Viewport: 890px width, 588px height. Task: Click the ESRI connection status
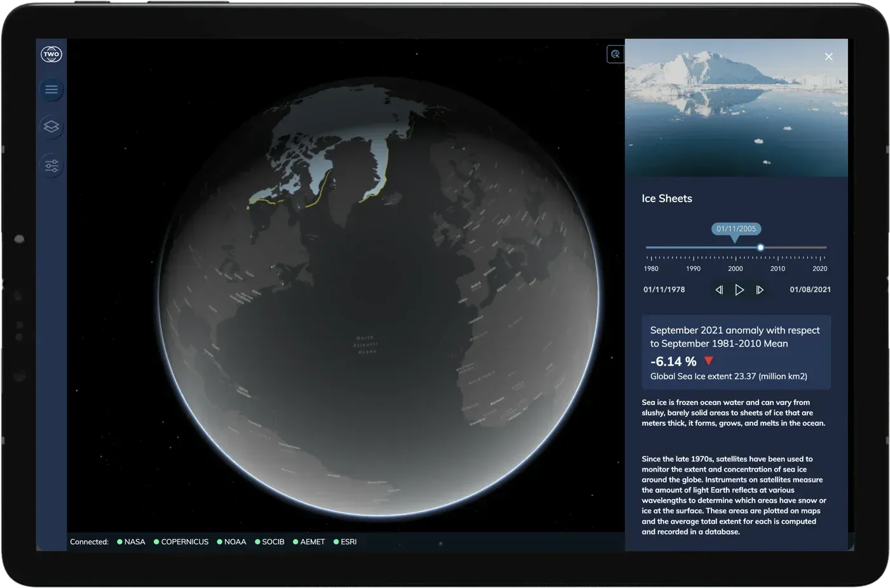(x=345, y=542)
